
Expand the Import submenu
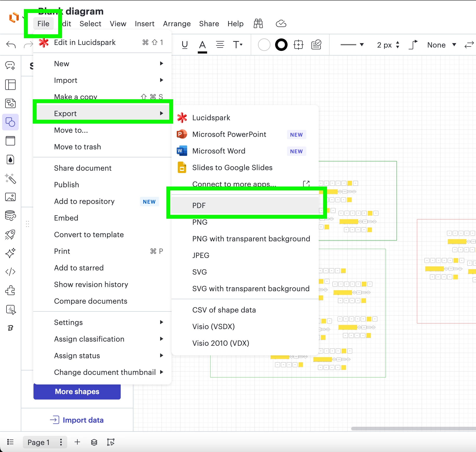point(102,80)
